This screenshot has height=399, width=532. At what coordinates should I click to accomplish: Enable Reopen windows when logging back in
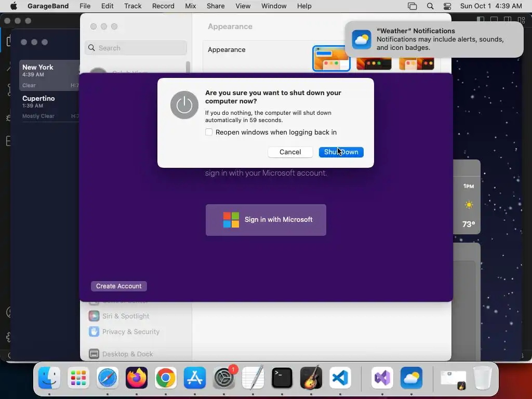click(209, 132)
